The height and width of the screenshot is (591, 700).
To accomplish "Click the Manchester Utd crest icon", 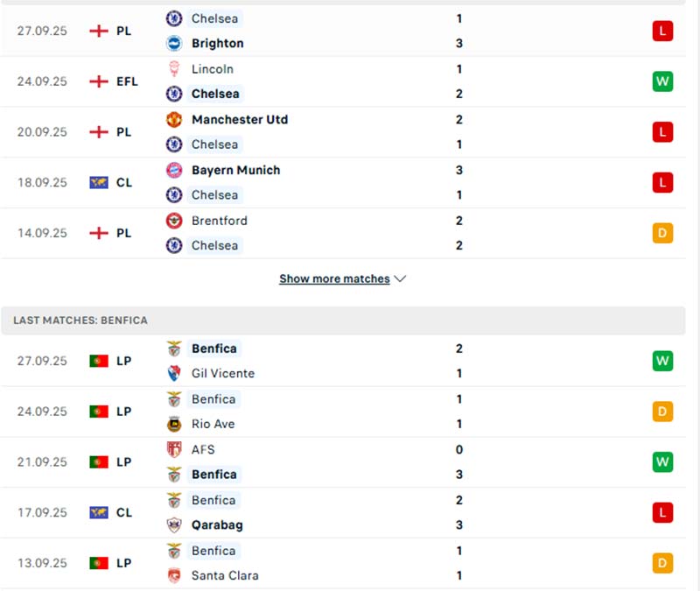I will tap(174, 119).
